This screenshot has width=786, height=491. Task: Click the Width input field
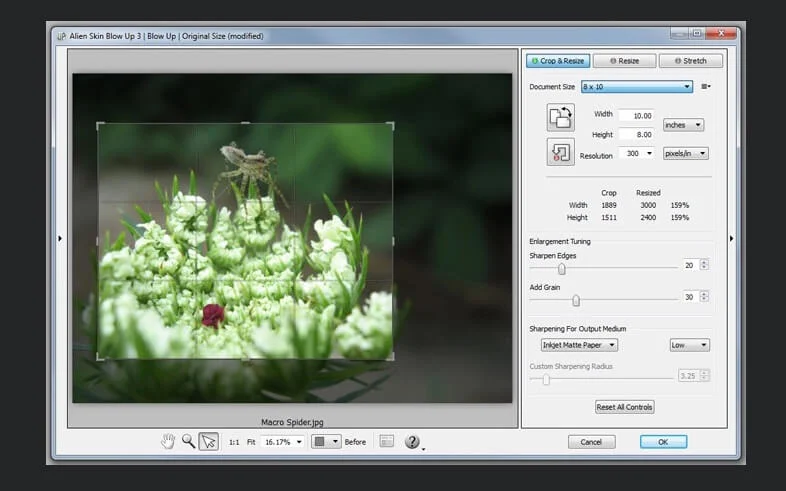coord(636,115)
